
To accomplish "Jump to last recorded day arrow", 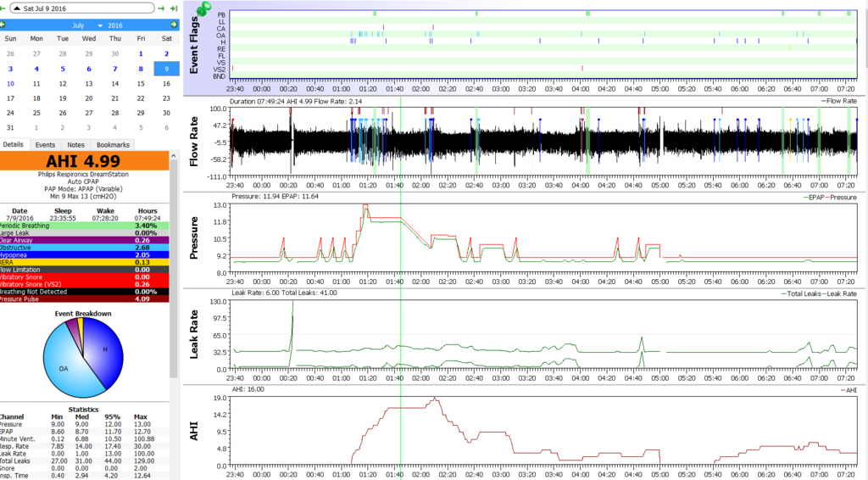I will point(174,8).
